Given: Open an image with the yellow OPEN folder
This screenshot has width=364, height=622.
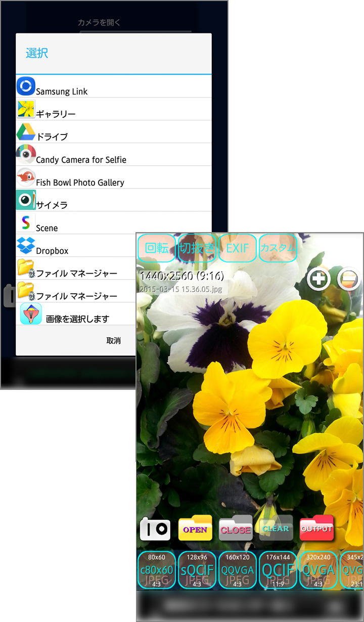Looking at the screenshot, I should pyautogui.click(x=195, y=528).
